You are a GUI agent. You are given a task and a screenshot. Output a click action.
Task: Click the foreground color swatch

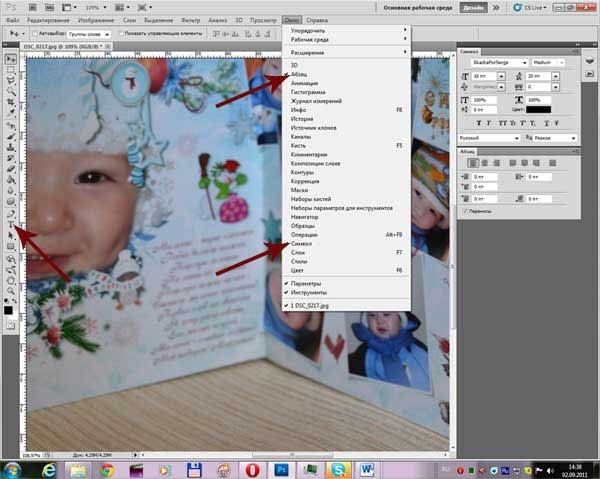click(x=8, y=310)
